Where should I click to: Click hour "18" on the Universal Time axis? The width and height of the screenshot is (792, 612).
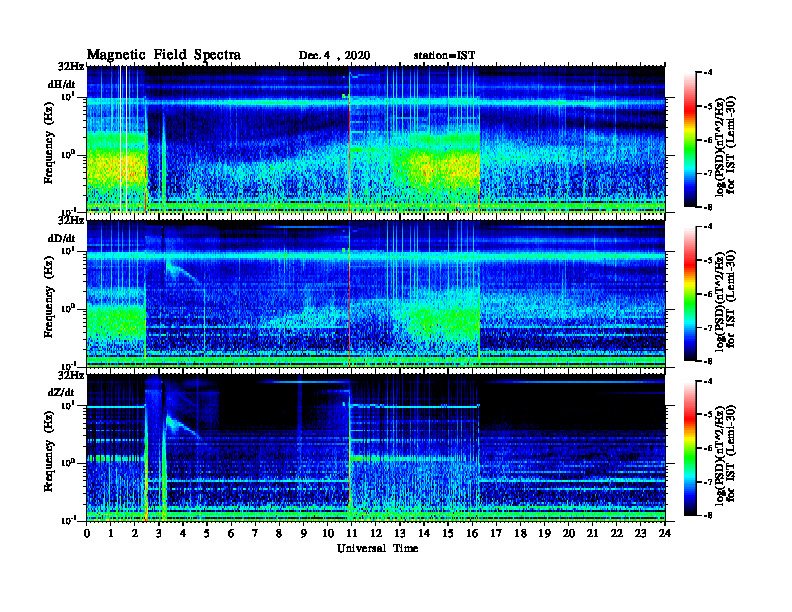pos(520,534)
